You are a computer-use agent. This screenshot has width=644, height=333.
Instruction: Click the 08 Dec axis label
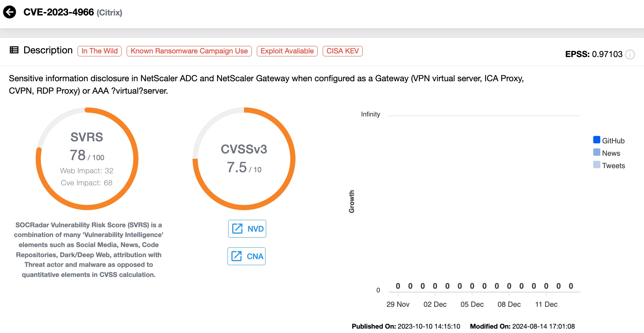tap(509, 304)
